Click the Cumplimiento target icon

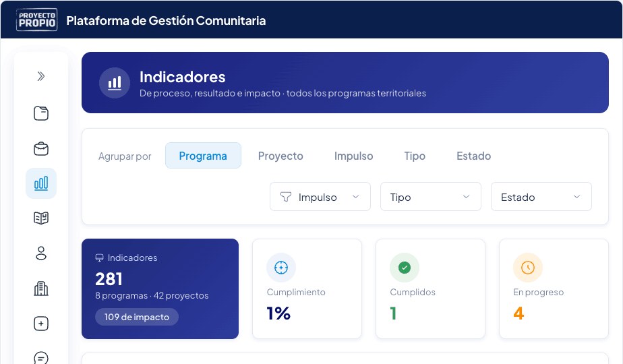tap(281, 268)
